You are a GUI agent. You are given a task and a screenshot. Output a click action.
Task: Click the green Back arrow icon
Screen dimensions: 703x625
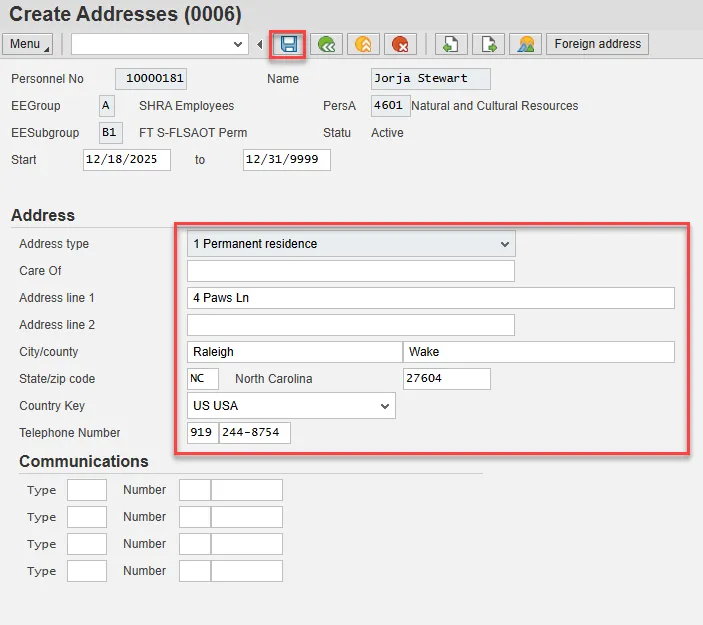(326, 44)
